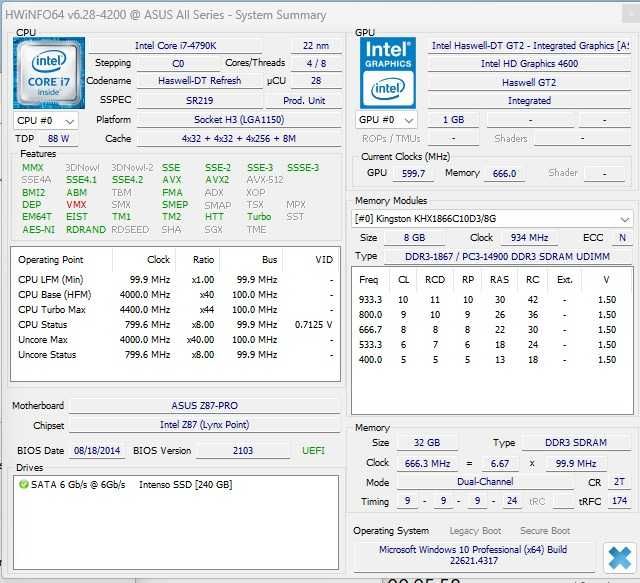Screen dimensions: 640x583
Task: Click the 1 GB GPU memory field
Action: point(453,120)
